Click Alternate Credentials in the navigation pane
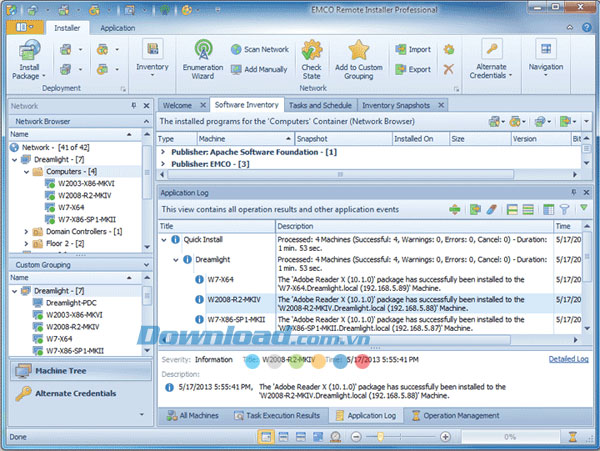 (80, 393)
